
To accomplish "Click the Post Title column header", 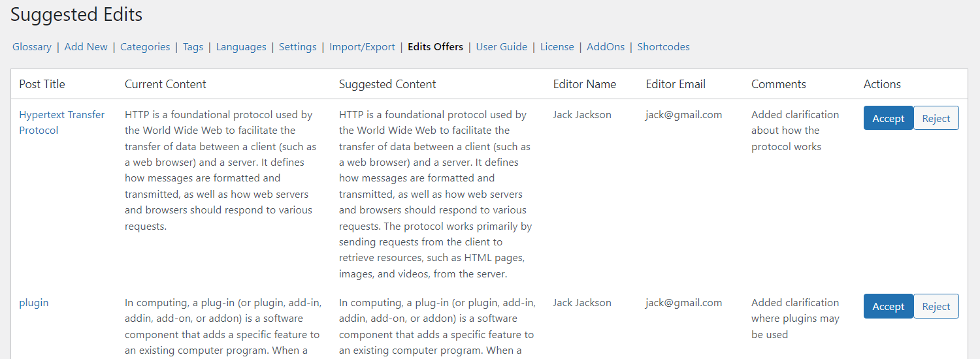I will (x=42, y=84).
